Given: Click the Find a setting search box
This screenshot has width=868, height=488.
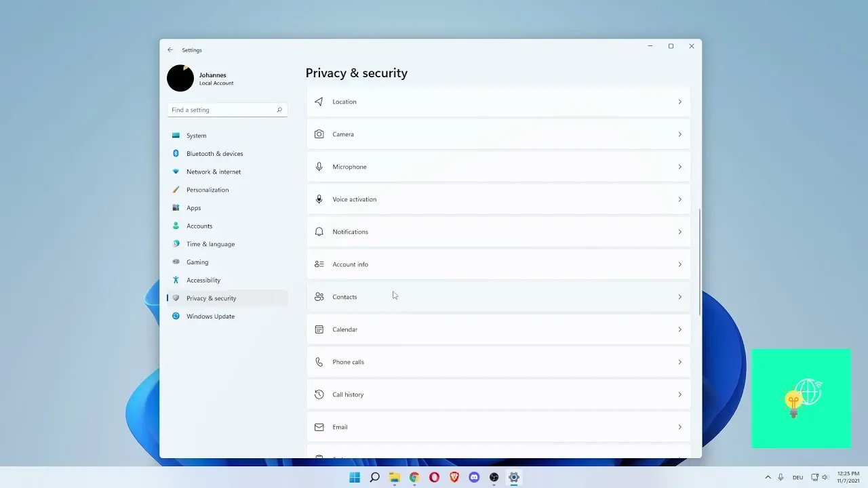Looking at the screenshot, I should [x=222, y=110].
